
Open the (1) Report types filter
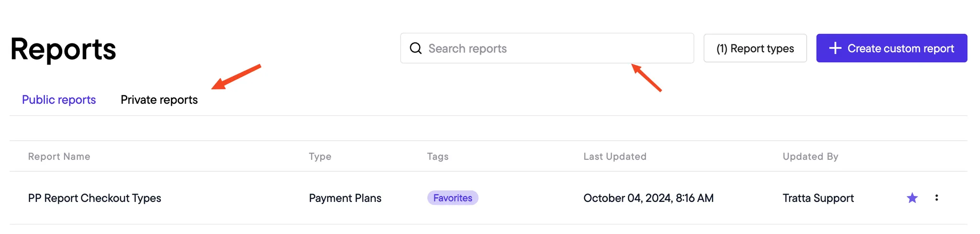pos(755,48)
